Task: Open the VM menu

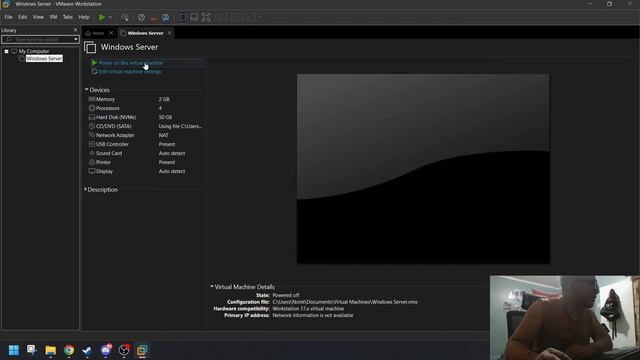Action: (53, 17)
